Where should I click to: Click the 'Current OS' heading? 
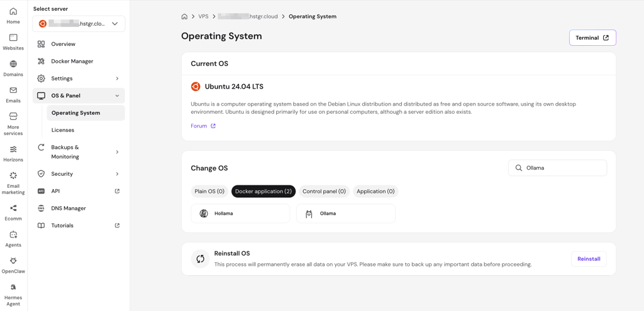click(x=209, y=63)
